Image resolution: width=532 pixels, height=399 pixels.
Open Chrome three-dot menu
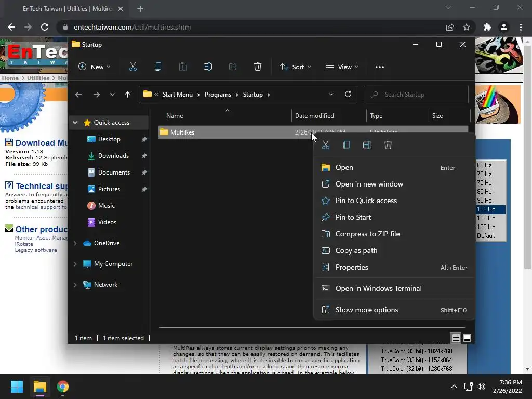pos(521,27)
